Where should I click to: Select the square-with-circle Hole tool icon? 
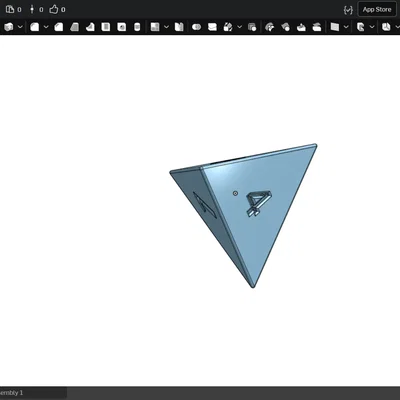click(122, 27)
